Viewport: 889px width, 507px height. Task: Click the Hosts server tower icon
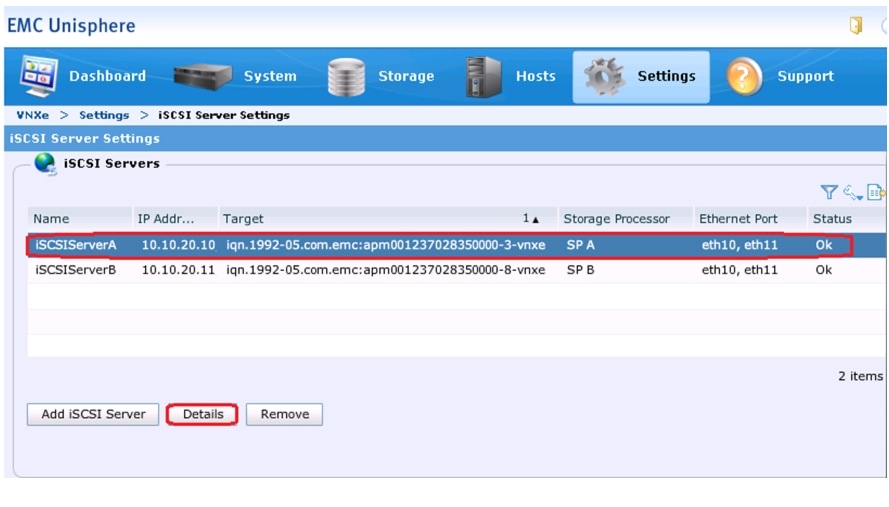484,77
